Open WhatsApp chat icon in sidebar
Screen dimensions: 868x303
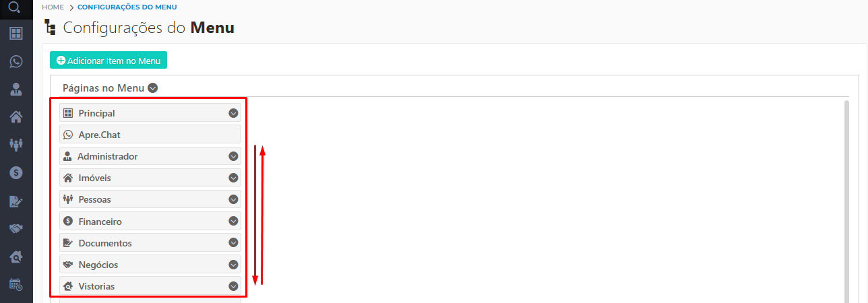click(x=16, y=61)
